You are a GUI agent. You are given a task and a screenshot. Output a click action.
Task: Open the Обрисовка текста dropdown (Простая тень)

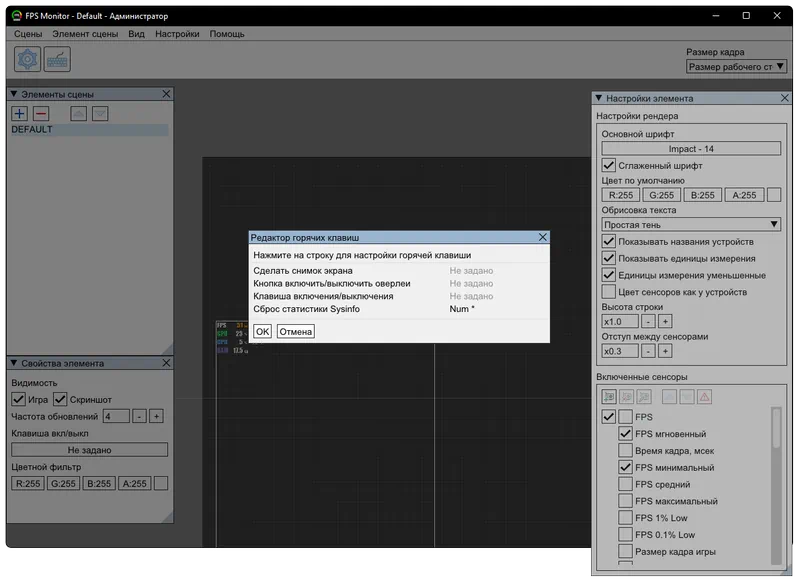point(691,225)
